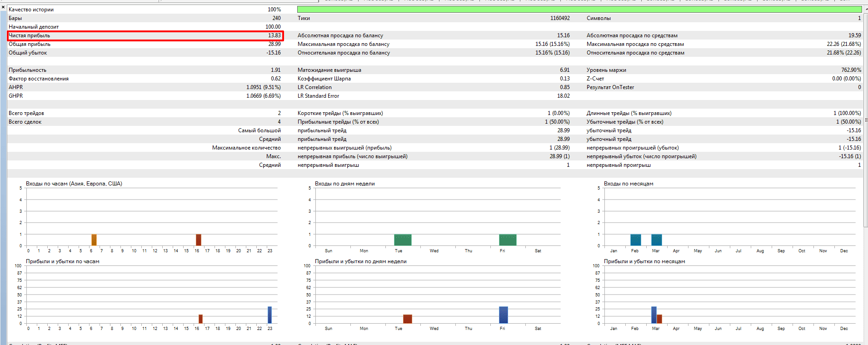
Task: Click the 'Входы по дням недели' chart title
Action: (x=345, y=184)
